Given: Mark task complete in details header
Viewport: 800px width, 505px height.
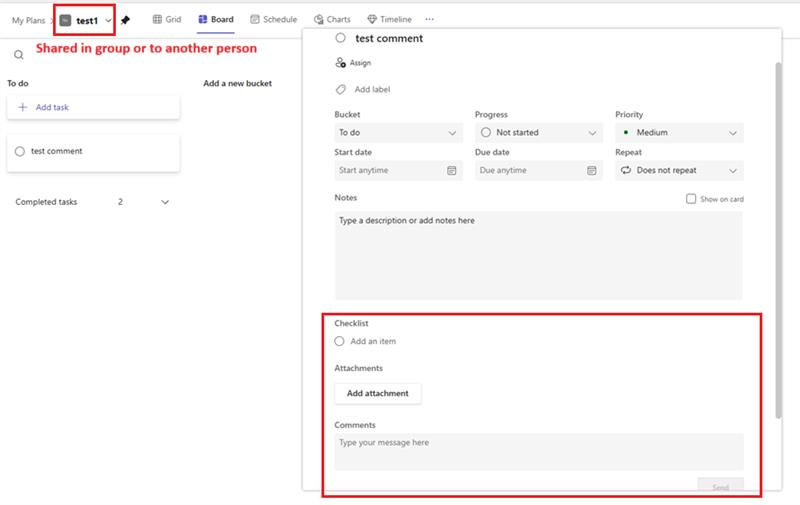Looking at the screenshot, I should (340, 38).
